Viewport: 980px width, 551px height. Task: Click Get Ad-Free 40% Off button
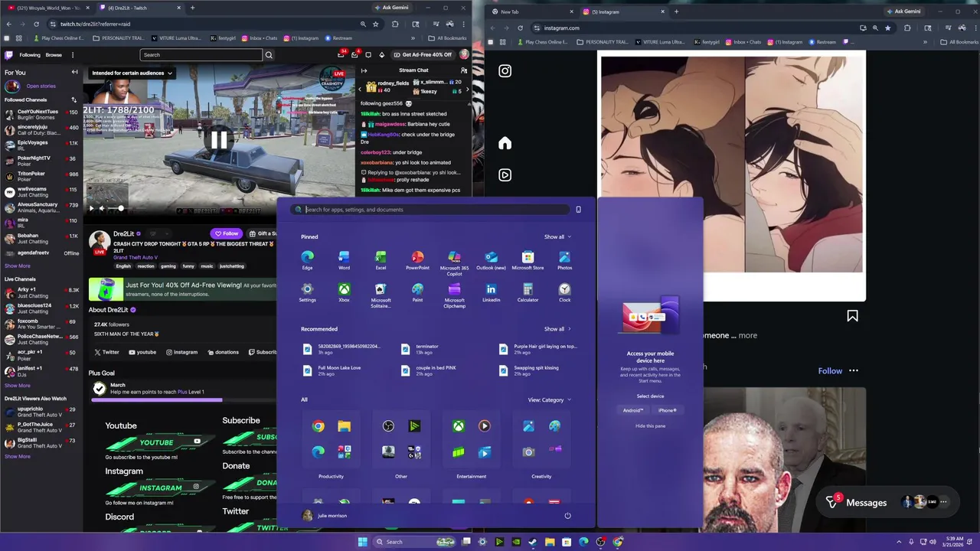(x=423, y=55)
